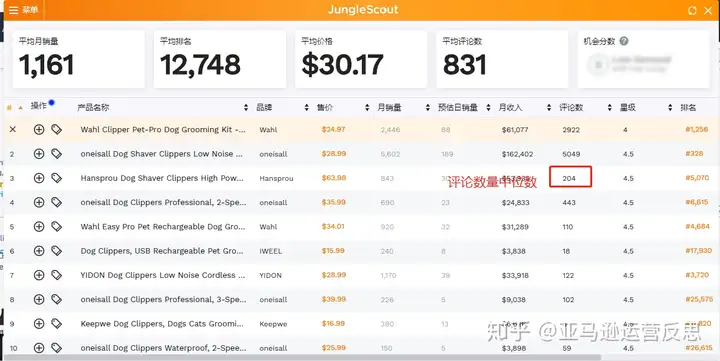Image resolution: width=720 pixels, height=361 pixels.
Task: Open Dog Clippers, USB Rechargeable Pet Gro link
Action: pyautogui.click(x=162, y=251)
